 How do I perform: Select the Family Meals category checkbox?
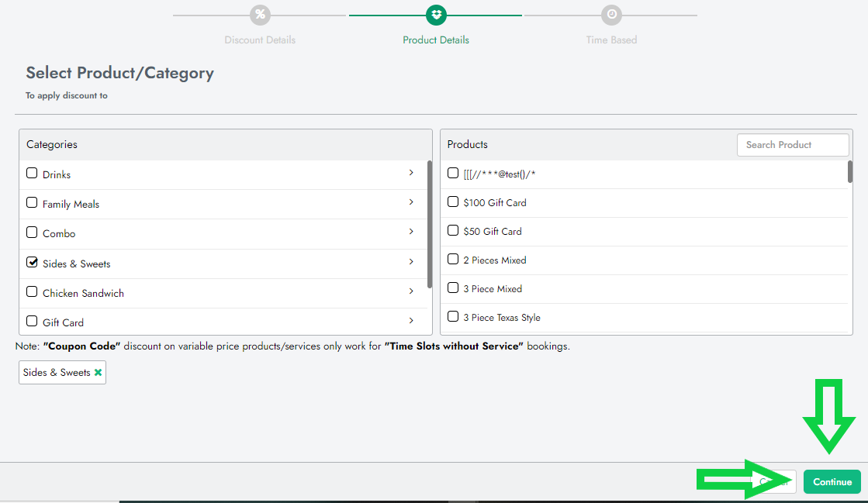point(32,203)
